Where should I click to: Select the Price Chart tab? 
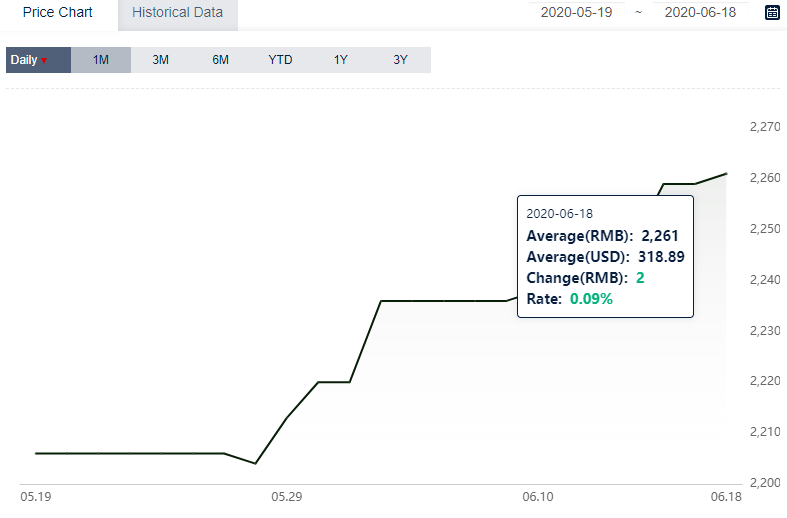(58, 13)
